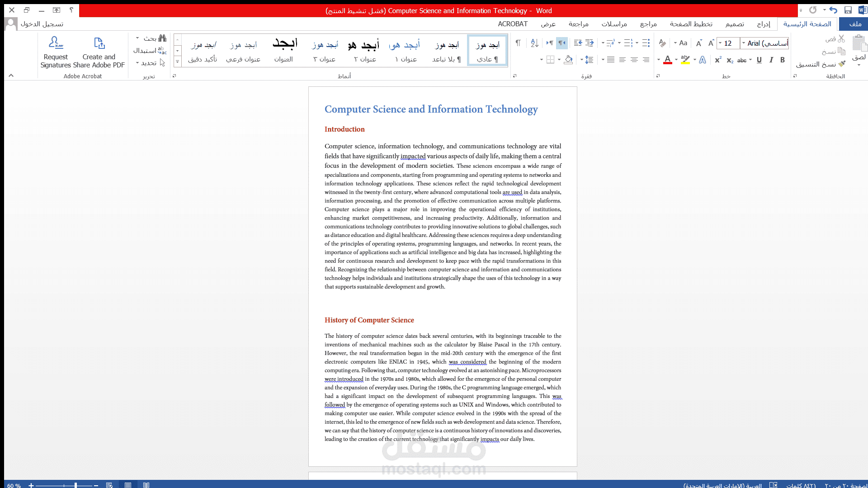The height and width of the screenshot is (488, 868).
Task: Toggle underline formatting
Action: pyautogui.click(x=759, y=60)
